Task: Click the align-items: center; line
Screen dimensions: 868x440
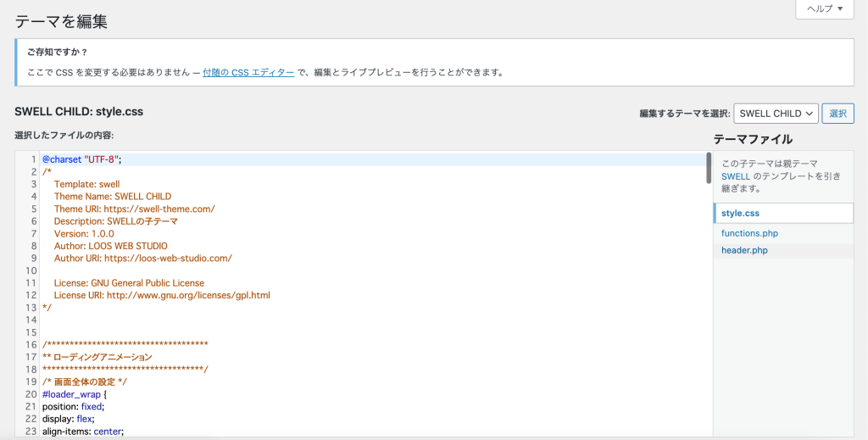Action: tap(83, 432)
